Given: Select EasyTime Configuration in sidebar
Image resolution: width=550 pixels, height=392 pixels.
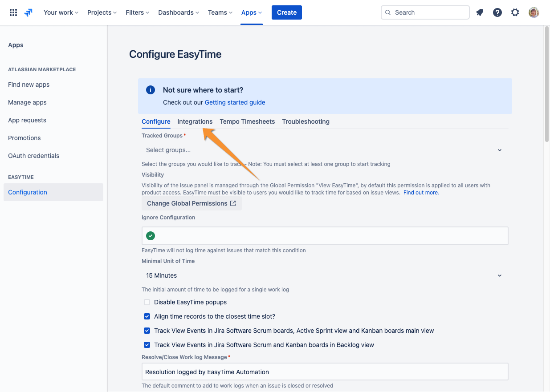Looking at the screenshot, I should 53,192.
